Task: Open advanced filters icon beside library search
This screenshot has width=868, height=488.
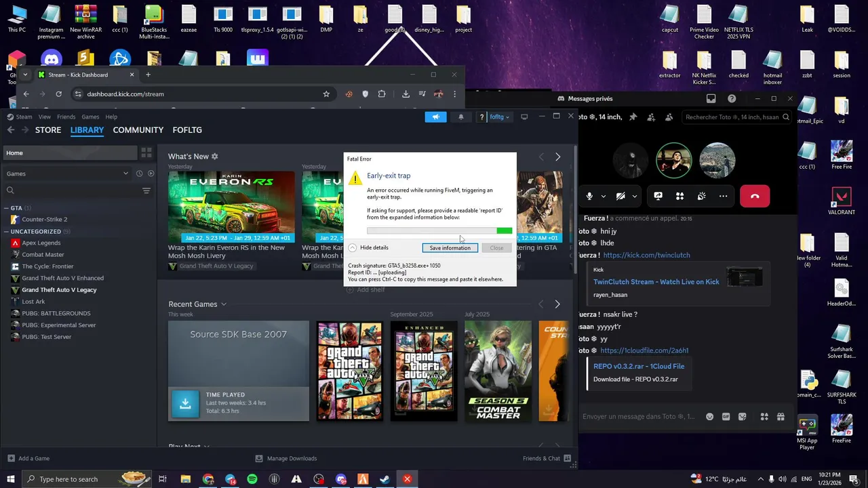Action: (x=146, y=190)
